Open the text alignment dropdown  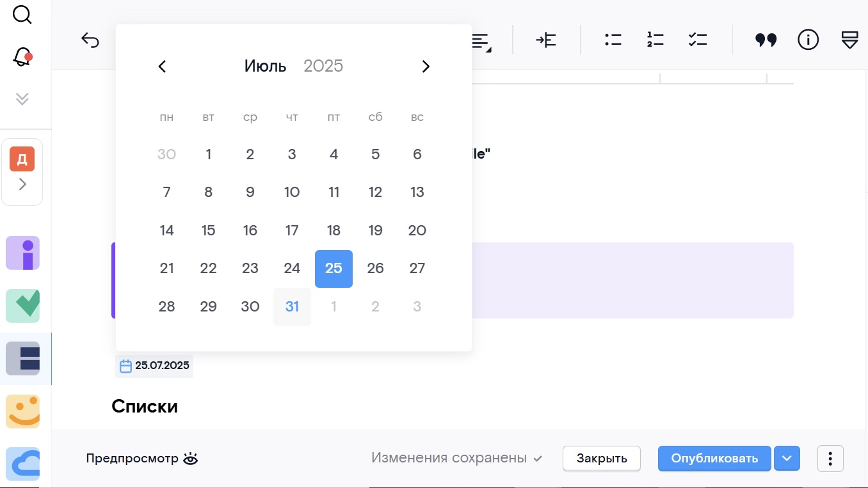(x=481, y=42)
